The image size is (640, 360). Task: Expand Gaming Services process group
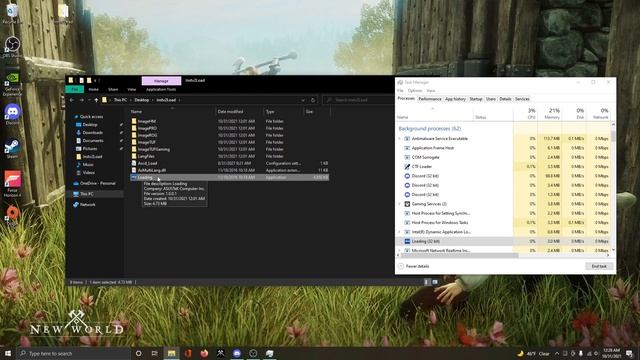400,204
